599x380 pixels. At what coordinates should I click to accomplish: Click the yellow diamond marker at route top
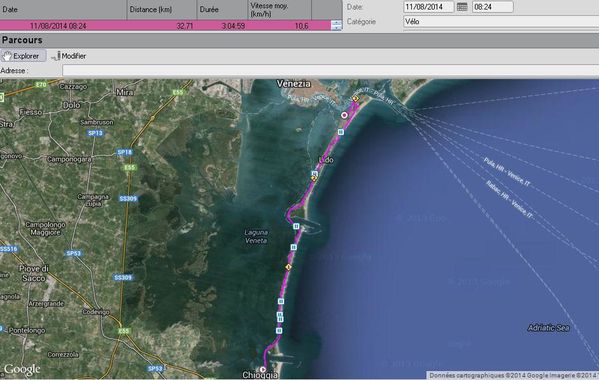356,99
